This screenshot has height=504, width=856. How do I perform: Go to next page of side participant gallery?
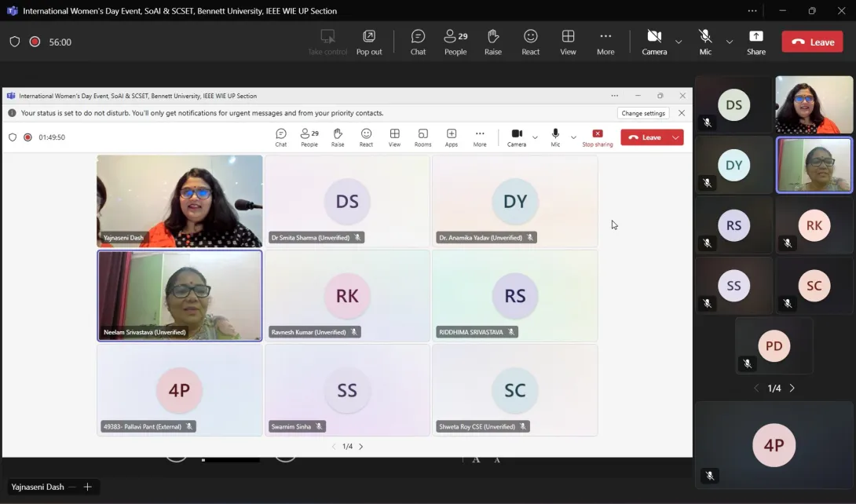[792, 388]
